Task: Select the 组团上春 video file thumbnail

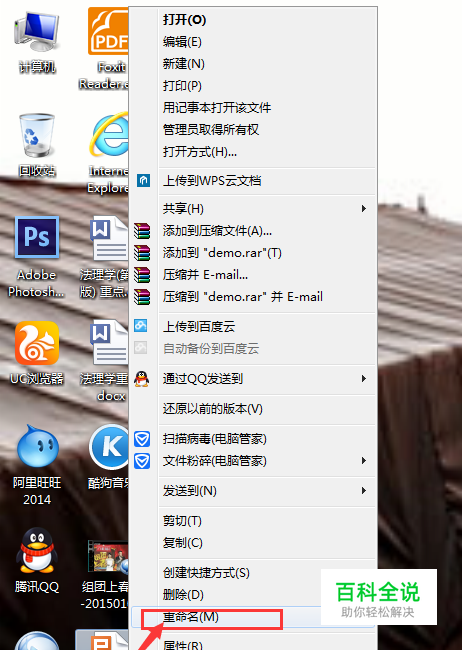Action: click(x=108, y=558)
